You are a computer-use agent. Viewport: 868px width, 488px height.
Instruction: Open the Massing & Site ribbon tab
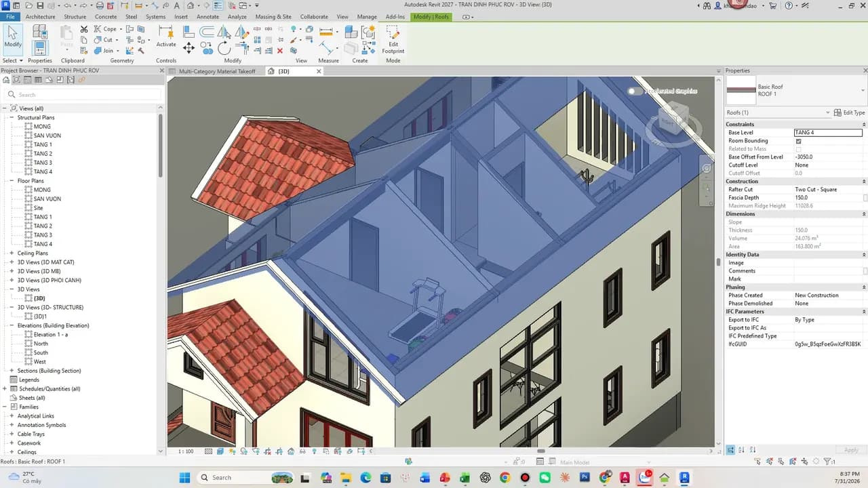[273, 17]
